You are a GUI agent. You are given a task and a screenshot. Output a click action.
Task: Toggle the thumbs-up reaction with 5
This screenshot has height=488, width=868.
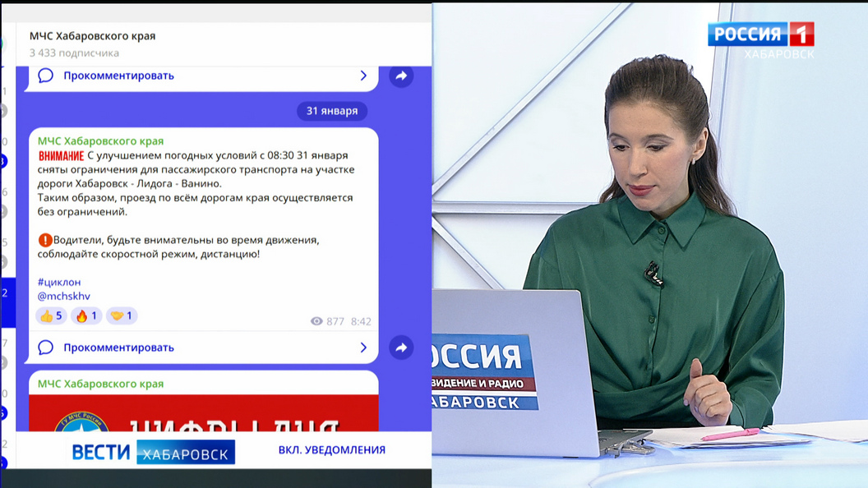[52, 316]
